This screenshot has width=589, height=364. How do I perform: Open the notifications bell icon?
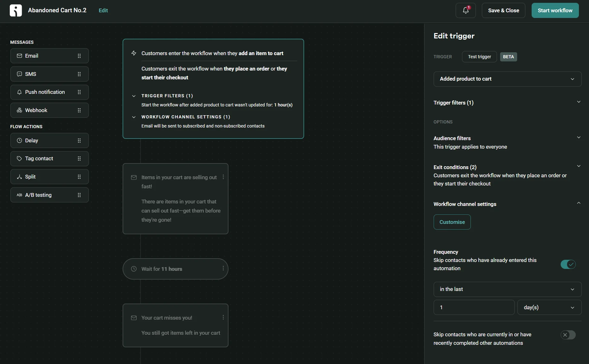point(465,10)
